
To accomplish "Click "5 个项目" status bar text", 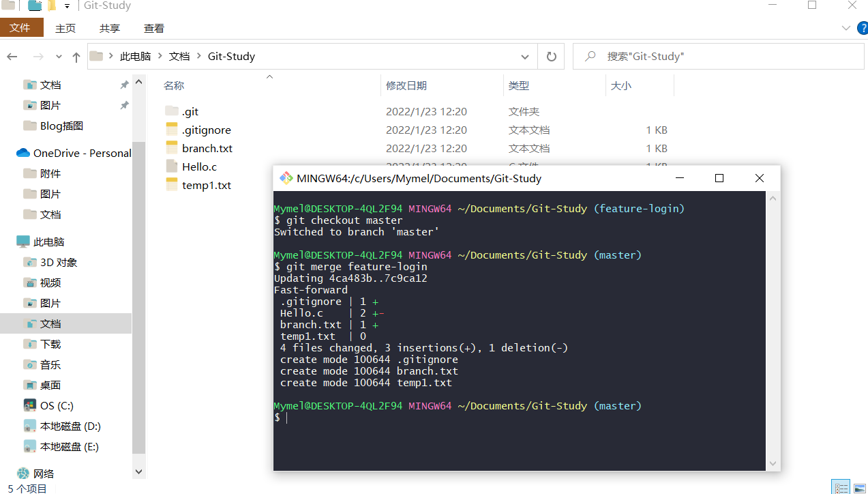I will pos(27,489).
